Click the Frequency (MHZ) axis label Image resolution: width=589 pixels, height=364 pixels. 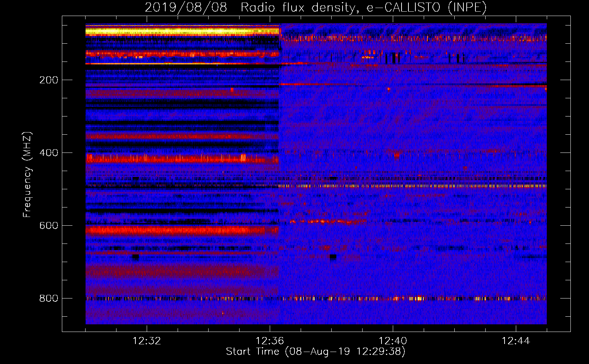click(x=27, y=175)
